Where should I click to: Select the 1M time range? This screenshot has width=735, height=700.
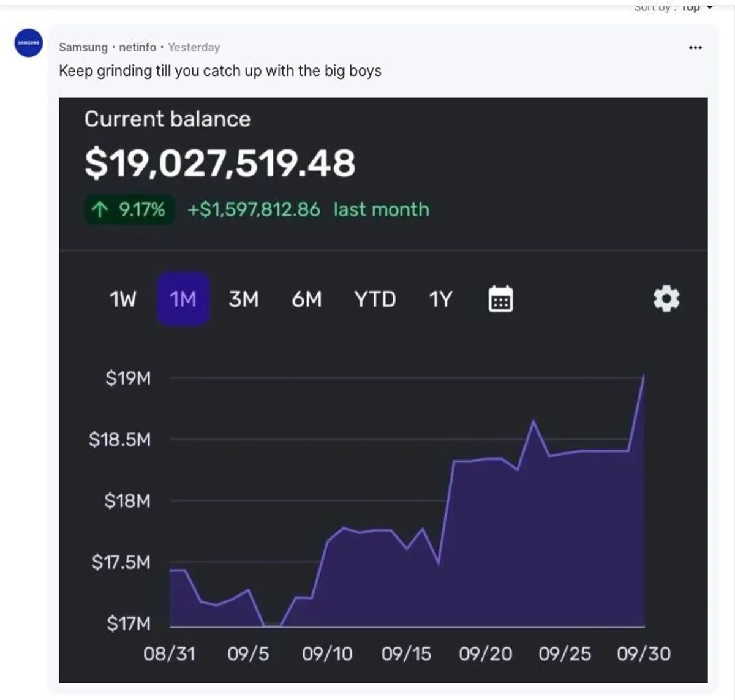click(x=183, y=299)
